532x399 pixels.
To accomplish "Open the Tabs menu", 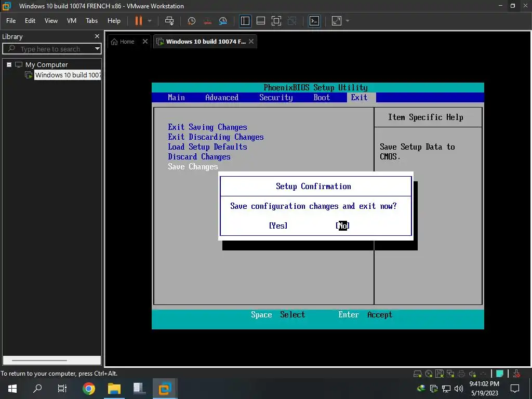I will pos(91,21).
